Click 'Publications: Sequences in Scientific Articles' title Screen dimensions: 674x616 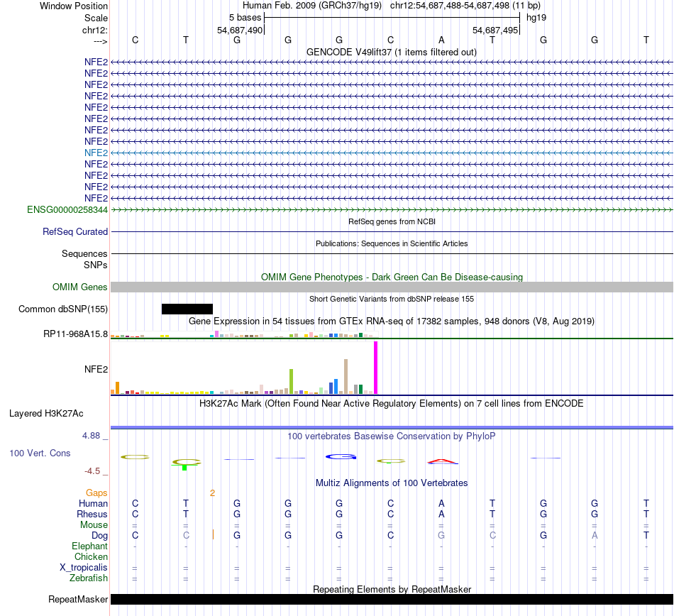[x=392, y=243]
